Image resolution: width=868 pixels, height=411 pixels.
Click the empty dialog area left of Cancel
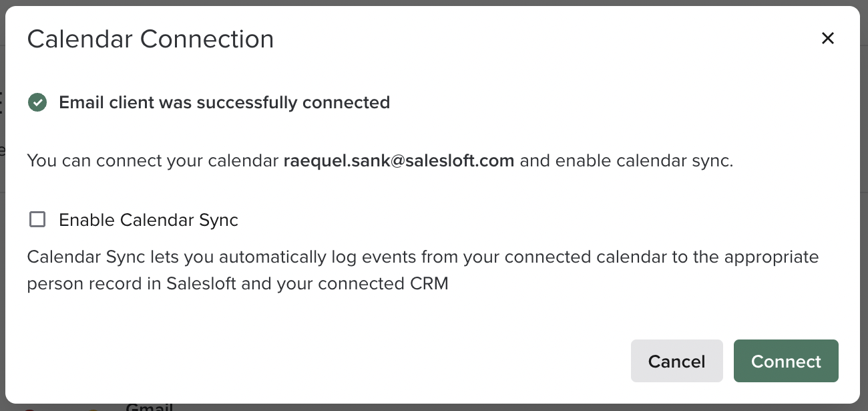tap(334, 362)
